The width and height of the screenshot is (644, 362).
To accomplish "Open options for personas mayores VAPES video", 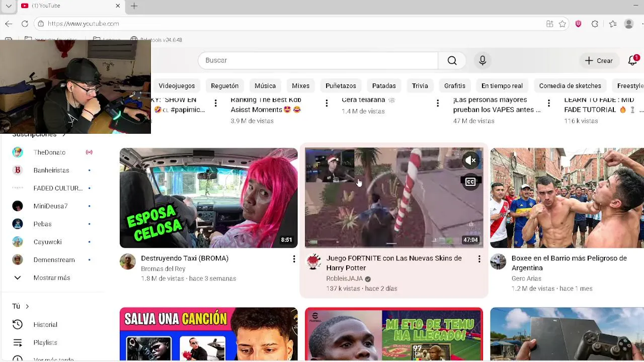I will coord(549,103).
